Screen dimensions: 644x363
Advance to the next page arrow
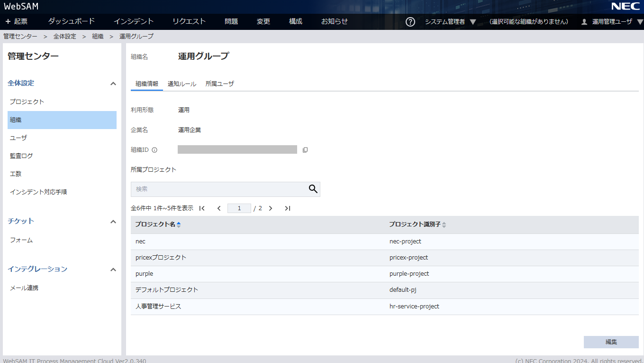point(271,208)
